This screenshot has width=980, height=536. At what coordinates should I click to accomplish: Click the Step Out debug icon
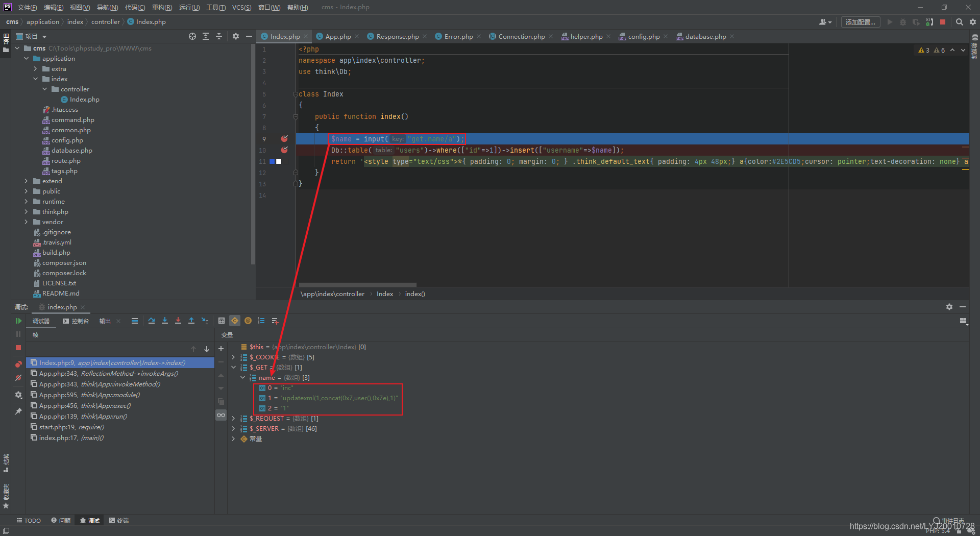click(191, 321)
